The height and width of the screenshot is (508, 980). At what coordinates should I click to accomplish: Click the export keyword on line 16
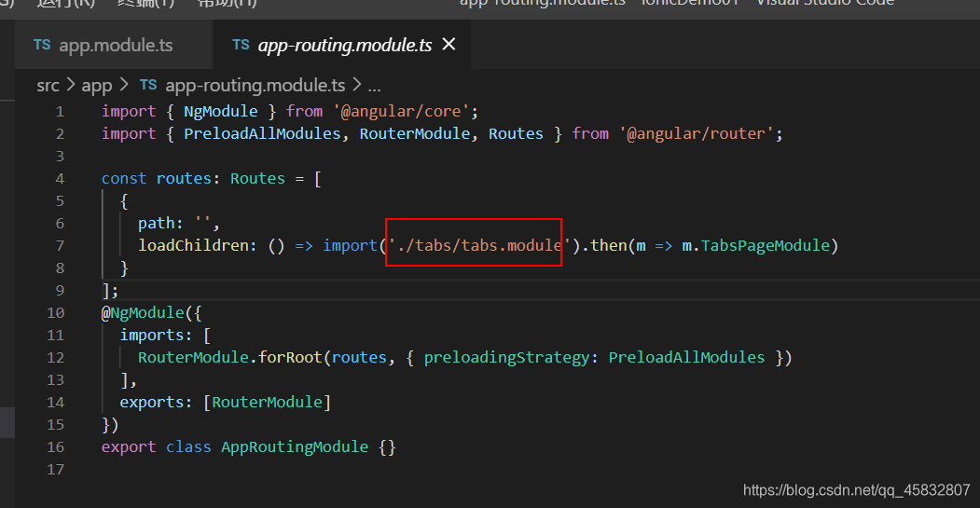click(x=129, y=447)
